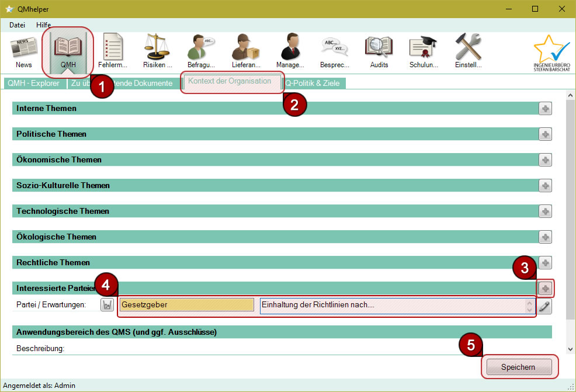Add an entry to Interessierte Parteien

(545, 288)
